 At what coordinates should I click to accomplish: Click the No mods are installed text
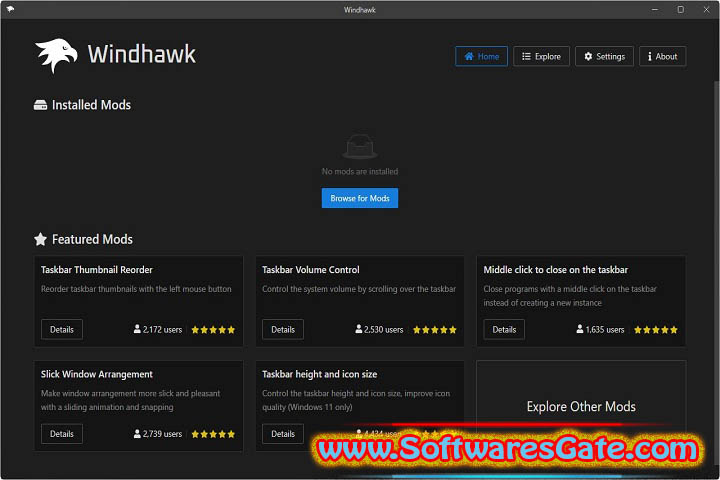click(360, 171)
